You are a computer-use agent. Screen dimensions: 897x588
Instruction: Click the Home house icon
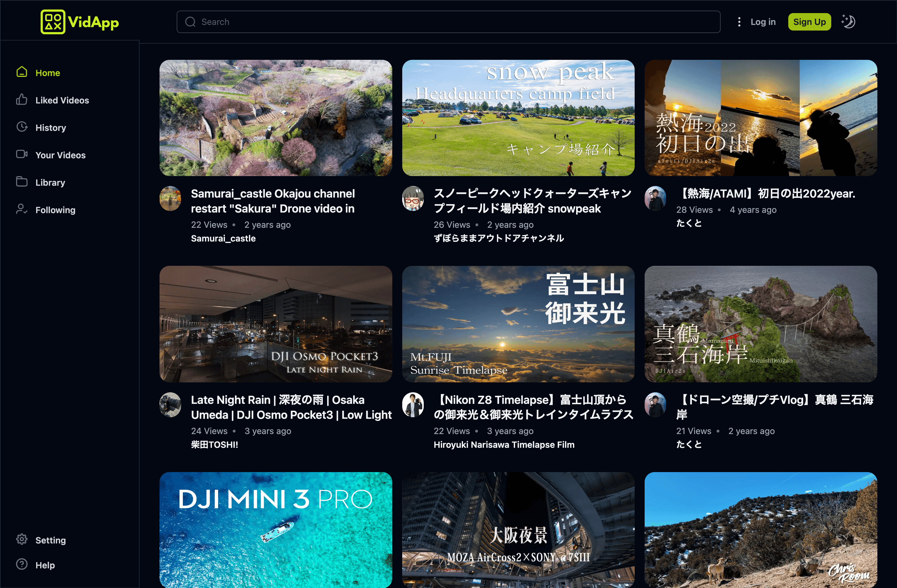[x=22, y=72]
